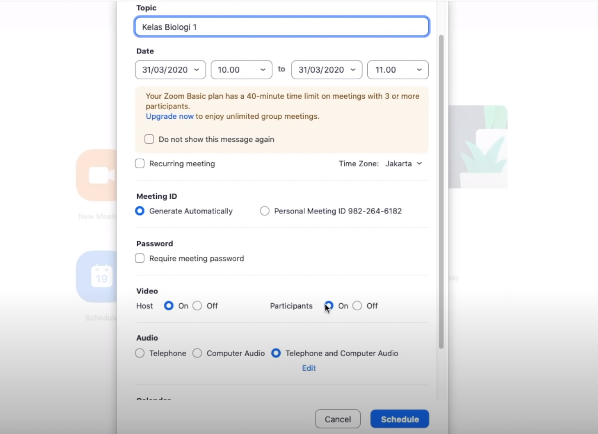Click the Topic field containing Kelas Biologi 1

click(x=281, y=27)
